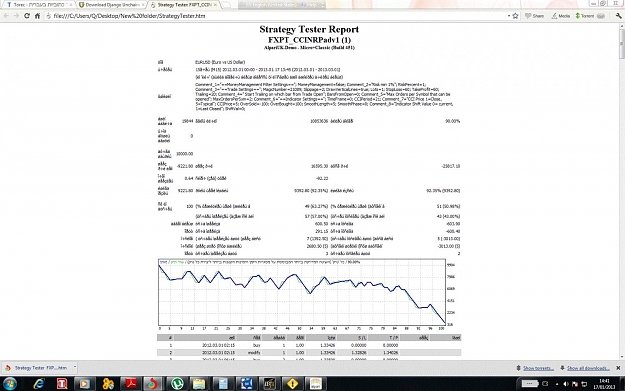Screen dimensions: 625x391
Task: Open Adobe Reader from the taskbar
Action: (131, 384)
